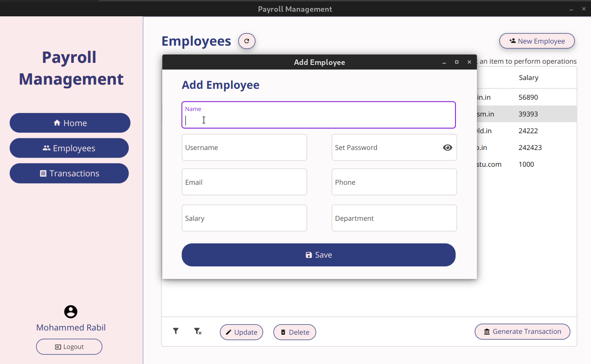This screenshot has width=591, height=364.
Task: Open the Transactions section from sidebar
Action: coord(69,173)
